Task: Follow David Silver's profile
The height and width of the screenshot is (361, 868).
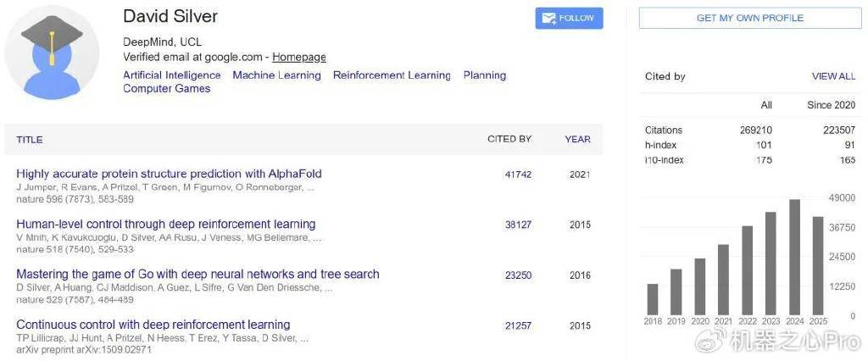Action: 569,19
